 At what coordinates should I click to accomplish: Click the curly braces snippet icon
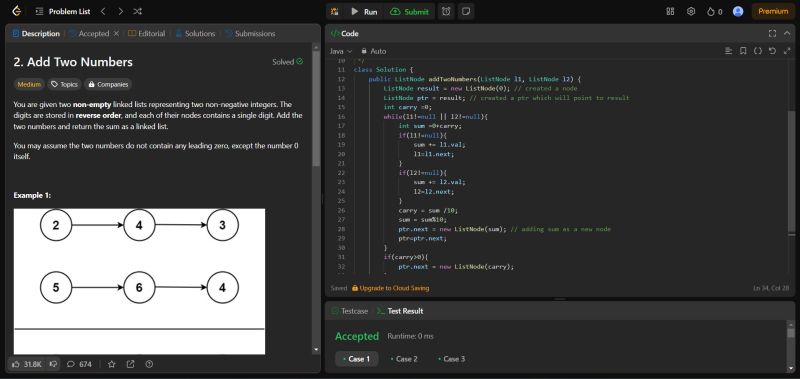tap(758, 51)
